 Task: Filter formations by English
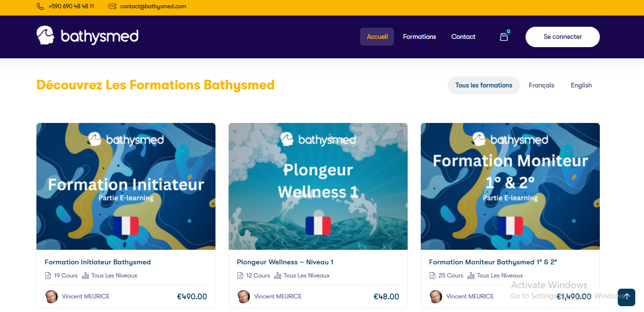point(581,86)
